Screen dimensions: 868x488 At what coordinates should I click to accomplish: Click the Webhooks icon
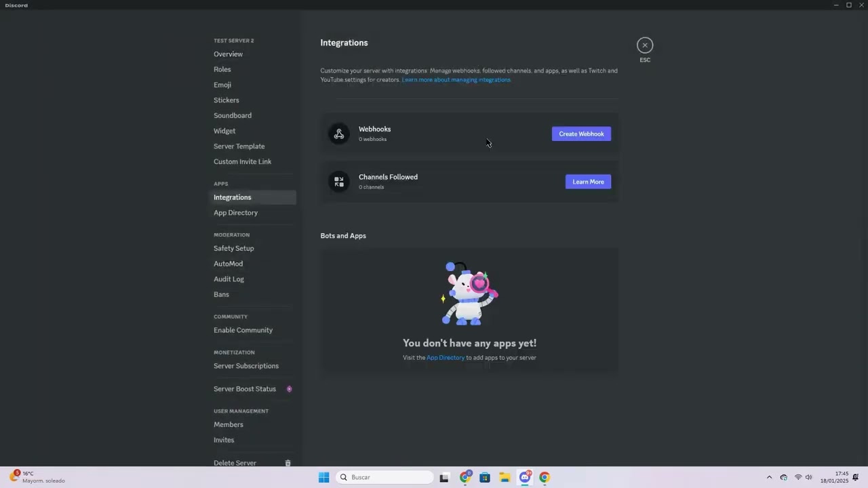(339, 134)
